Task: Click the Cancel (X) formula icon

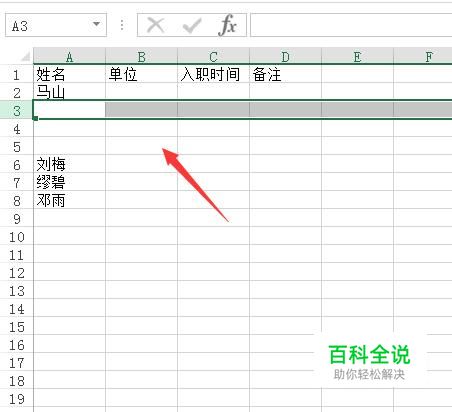Action: (x=156, y=25)
